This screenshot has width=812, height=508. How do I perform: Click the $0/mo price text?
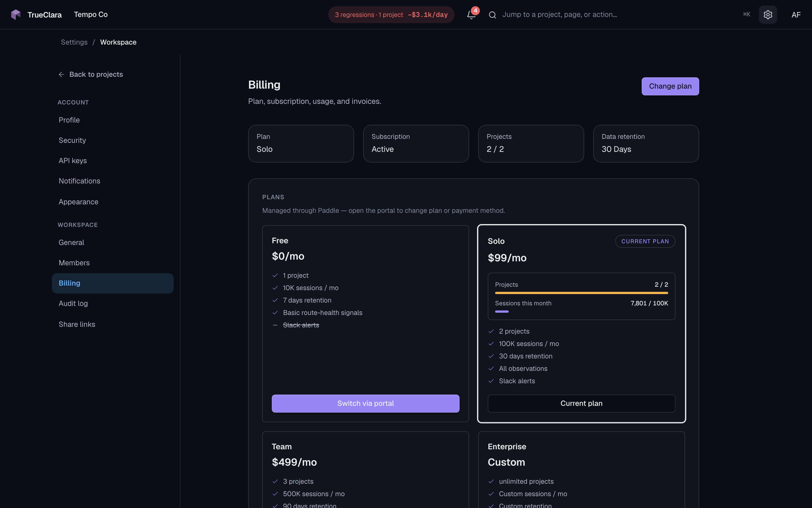(288, 256)
